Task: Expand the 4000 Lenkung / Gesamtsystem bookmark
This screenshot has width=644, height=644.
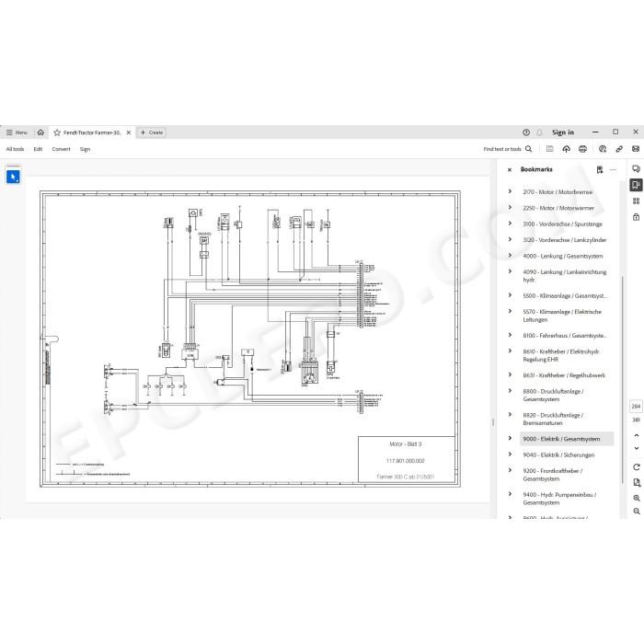Action: 510,255
